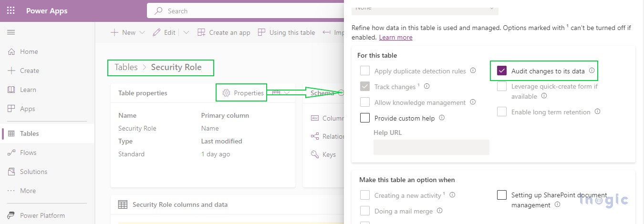This screenshot has height=224, width=644.
Task: Check Doing a mail merge option
Action: click(x=365, y=211)
